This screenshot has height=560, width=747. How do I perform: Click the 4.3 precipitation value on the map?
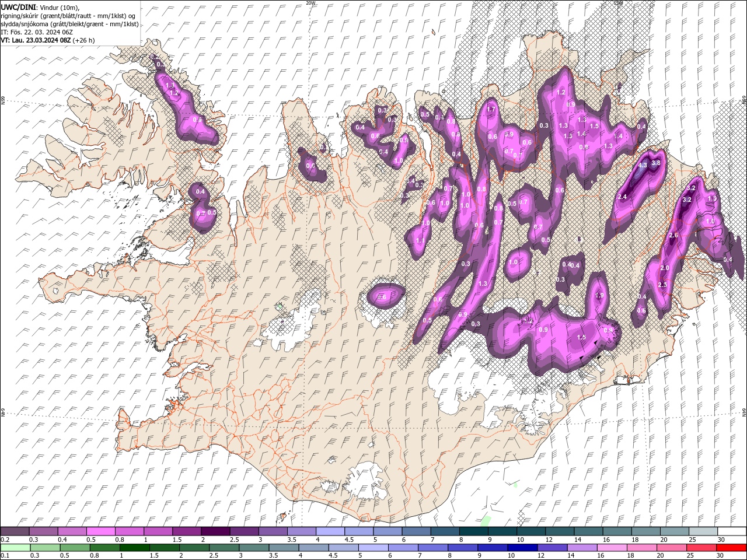pyautogui.click(x=643, y=165)
